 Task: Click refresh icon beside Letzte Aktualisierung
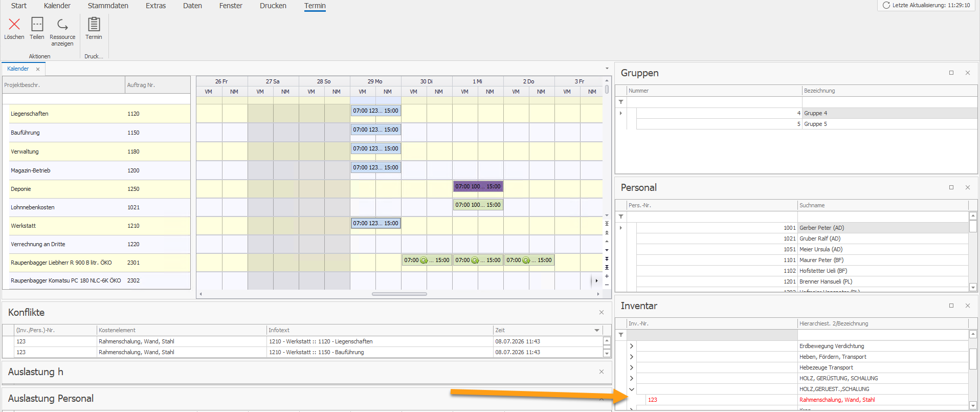click(886, 5)
